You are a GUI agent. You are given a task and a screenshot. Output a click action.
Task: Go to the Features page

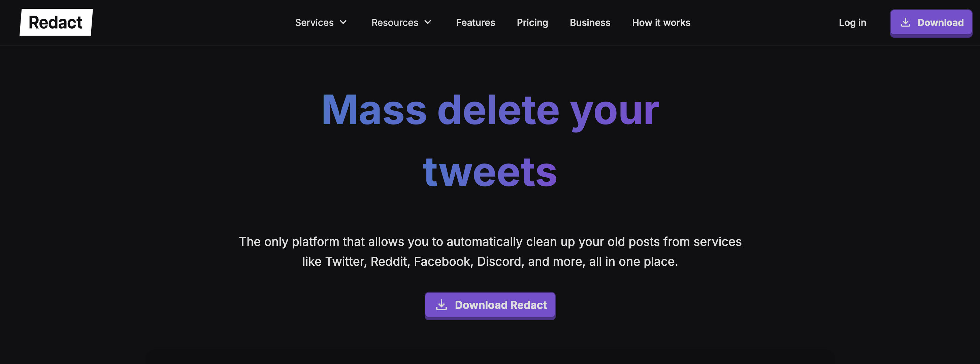click(475, 23)
